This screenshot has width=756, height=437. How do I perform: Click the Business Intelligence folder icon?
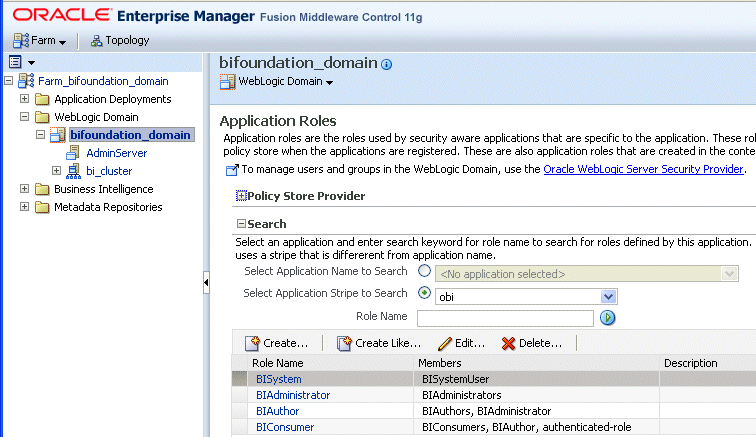pyautogui.click(x=42, y=189)
